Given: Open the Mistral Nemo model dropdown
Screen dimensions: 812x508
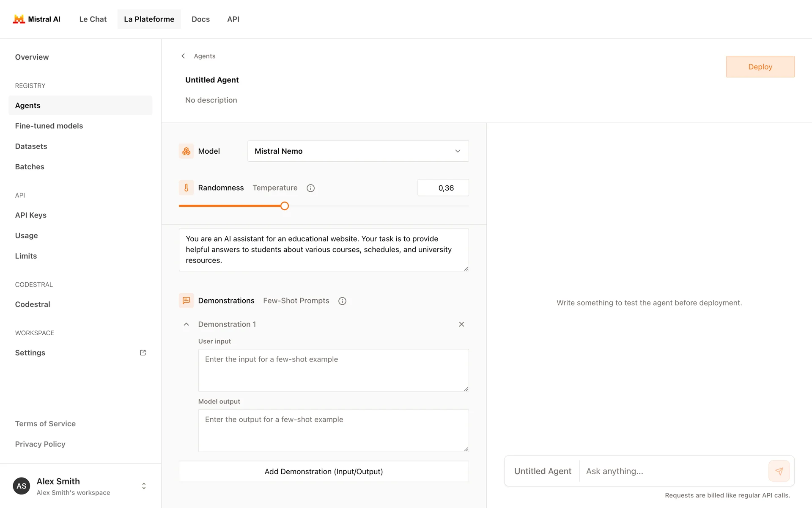Looking at the screenshot, I should 358,151.
